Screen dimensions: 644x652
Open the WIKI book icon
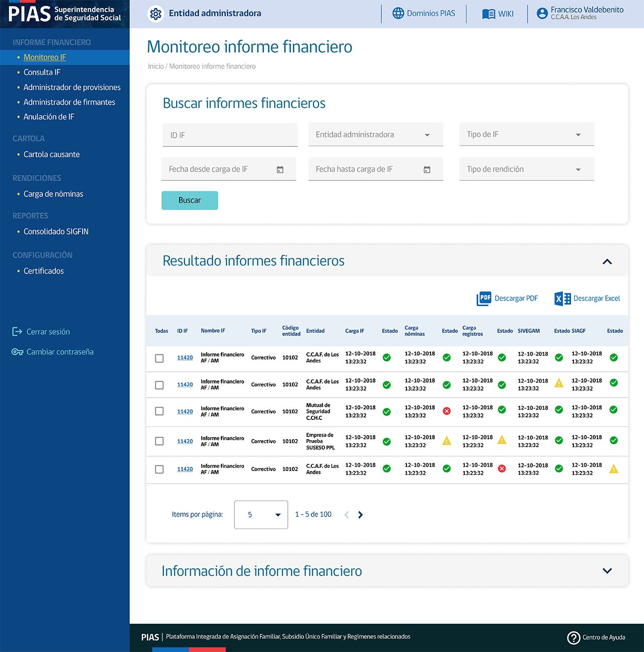tap(489, 14)
